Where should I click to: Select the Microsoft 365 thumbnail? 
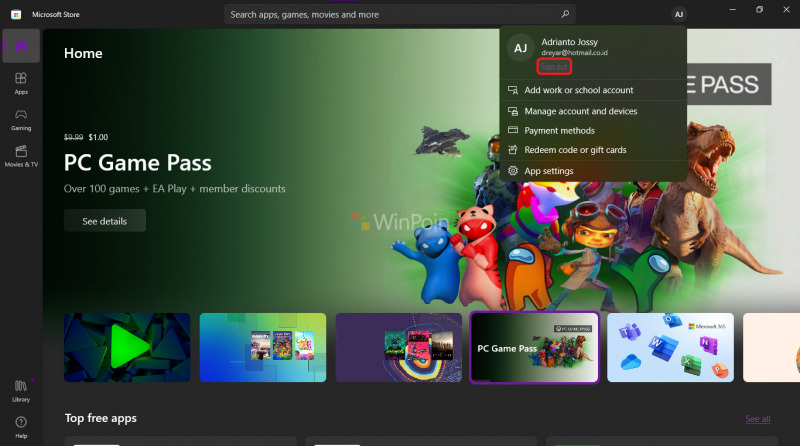point(670,348)
